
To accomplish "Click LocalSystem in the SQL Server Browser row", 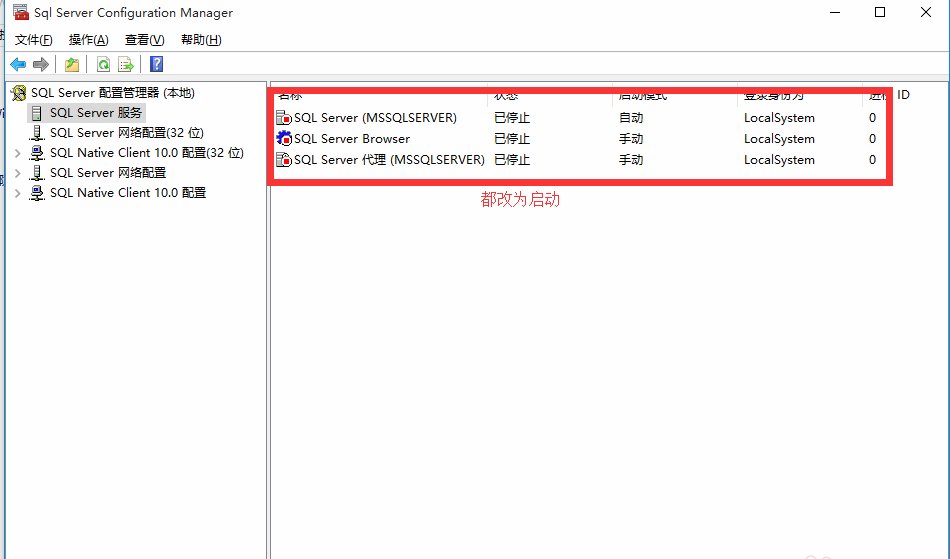I will (779, 139).
